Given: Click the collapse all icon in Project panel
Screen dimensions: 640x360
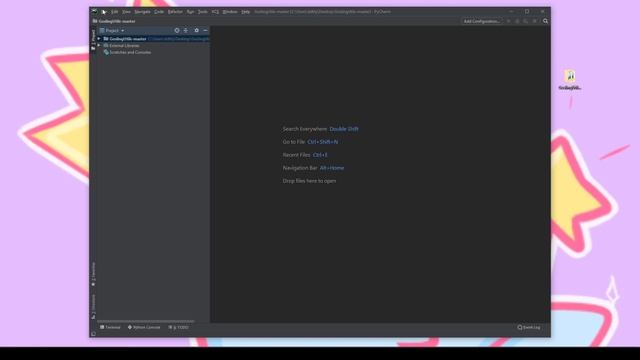Looking at the screenshot, I should 186,31.
